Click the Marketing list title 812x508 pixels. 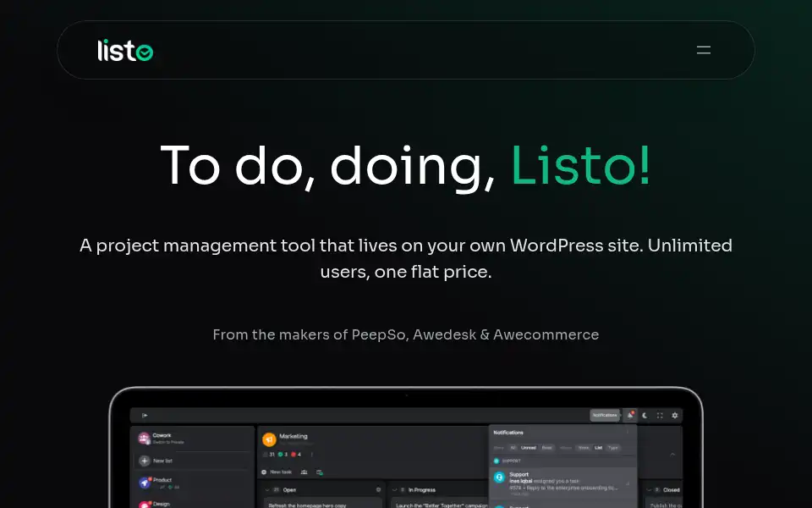[x=294, y=436]
